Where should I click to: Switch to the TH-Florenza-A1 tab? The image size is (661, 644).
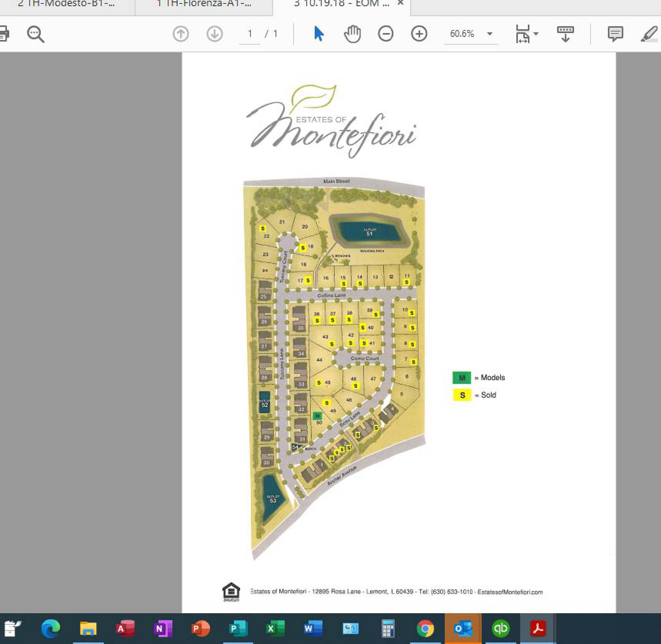pos(204,4)
